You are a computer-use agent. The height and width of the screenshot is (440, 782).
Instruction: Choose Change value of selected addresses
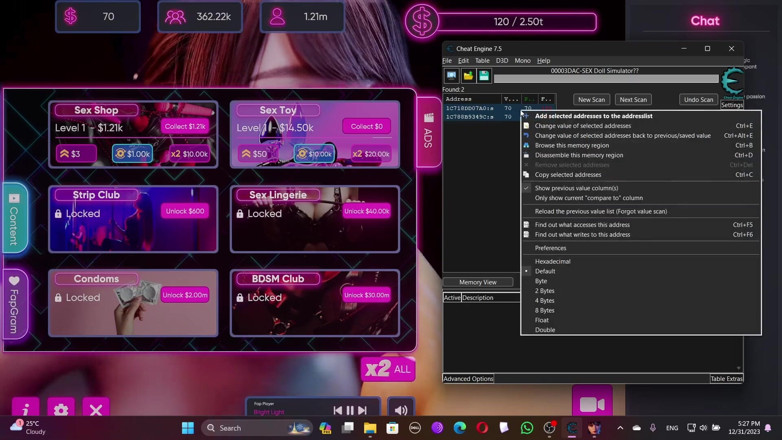[x=641, y=126]
